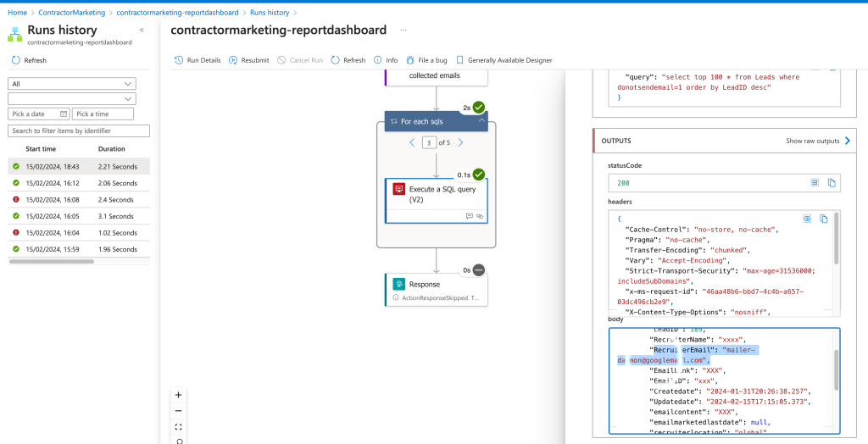Refresh the runs history list
The image size is (868, 444).
29,60
